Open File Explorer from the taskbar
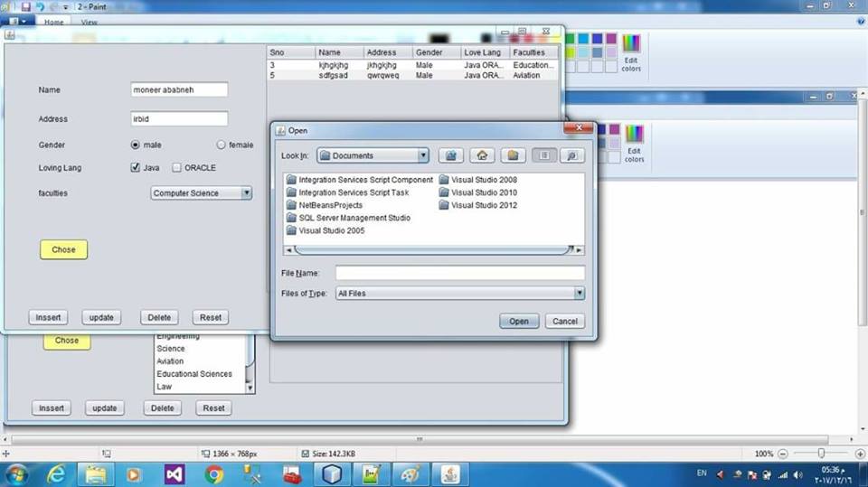The height and width of the screenshot is (487, 868). tap(95, 475)
